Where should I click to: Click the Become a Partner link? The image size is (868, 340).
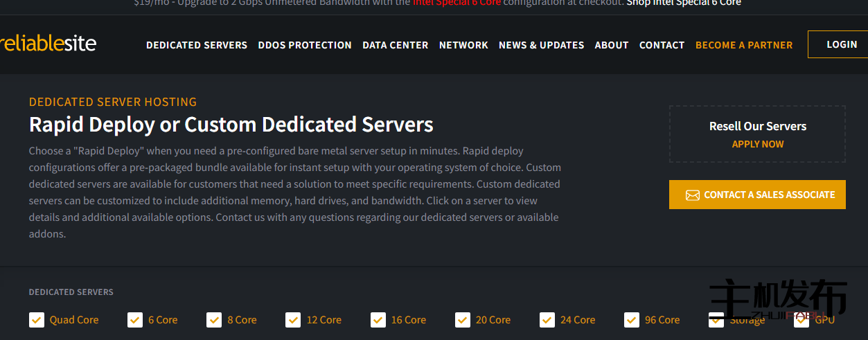(744, 45)
